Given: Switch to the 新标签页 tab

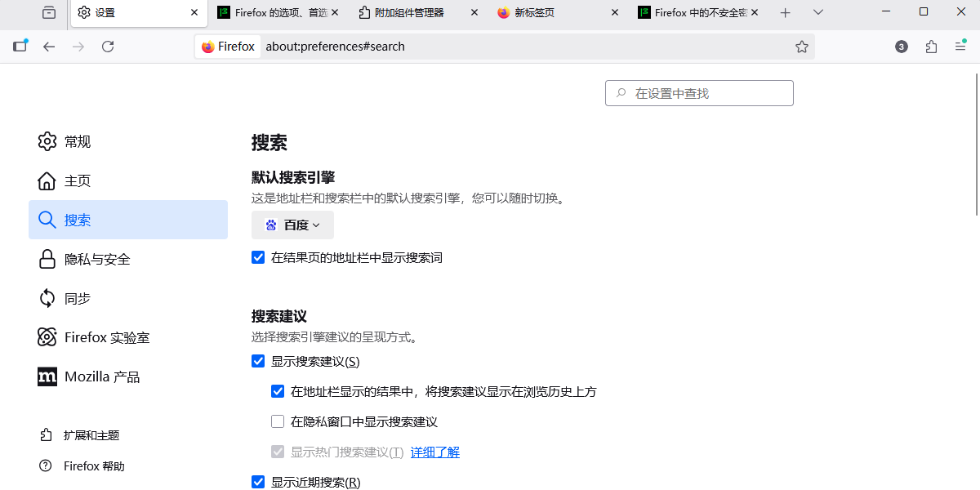Looking at the screenshot, I should [559, 12].
